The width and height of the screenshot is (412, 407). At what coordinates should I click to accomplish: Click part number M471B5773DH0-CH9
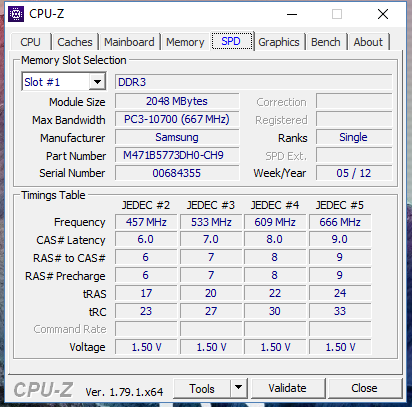[x=177, y=155]
